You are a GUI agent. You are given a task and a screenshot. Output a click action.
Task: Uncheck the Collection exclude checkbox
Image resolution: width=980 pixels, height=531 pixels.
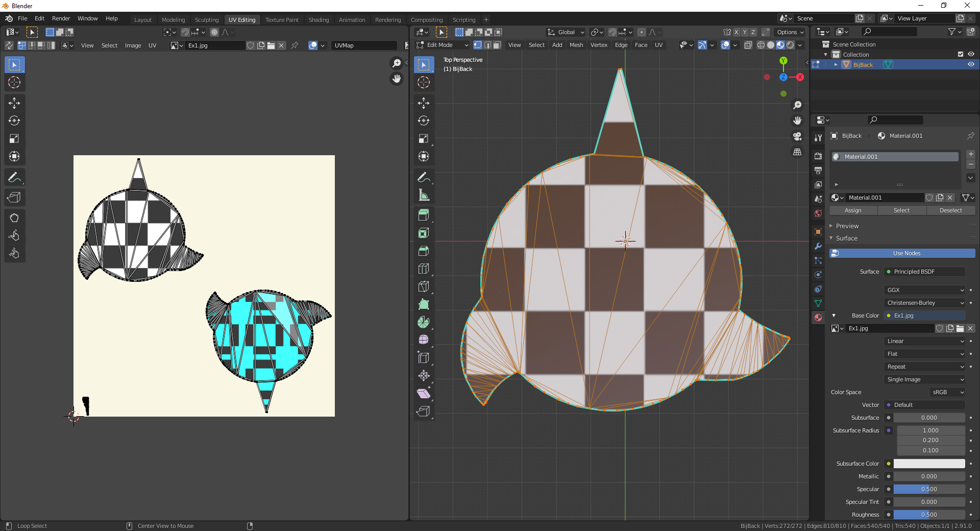point(960,55)
